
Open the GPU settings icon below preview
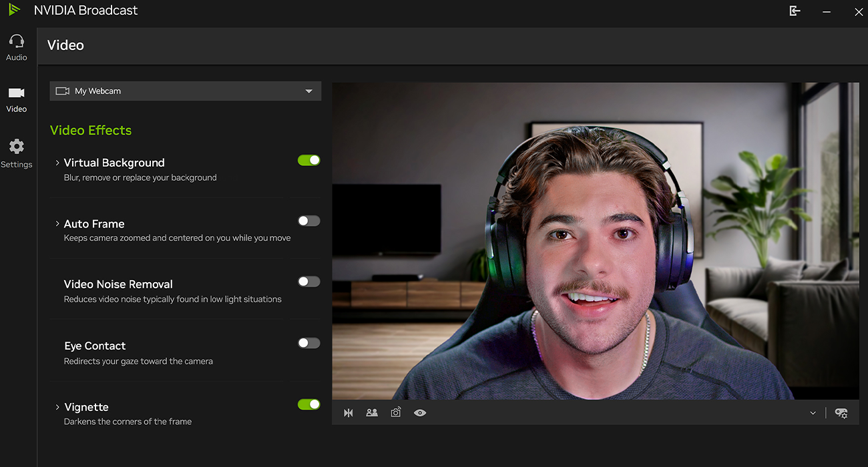pyautogui.click(x=841, y=413)
